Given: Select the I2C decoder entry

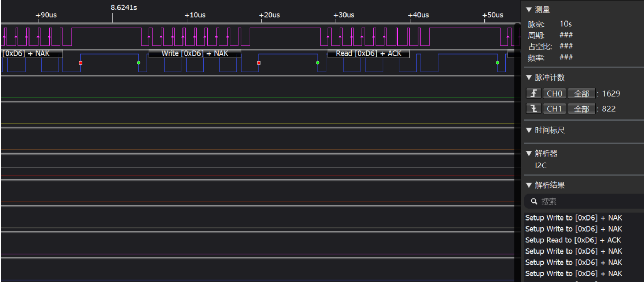Looking at the screenshot, I should tap(540, 166).
